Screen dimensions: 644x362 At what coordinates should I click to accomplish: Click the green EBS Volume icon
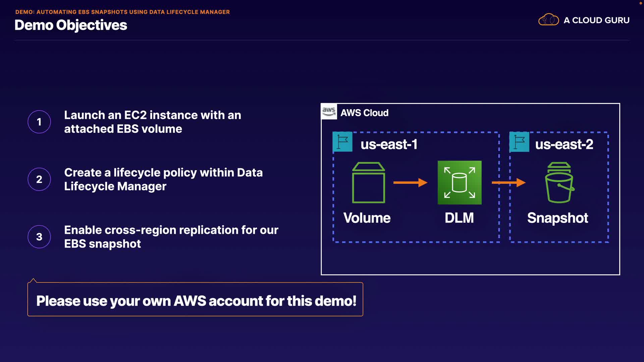[368, 183]
